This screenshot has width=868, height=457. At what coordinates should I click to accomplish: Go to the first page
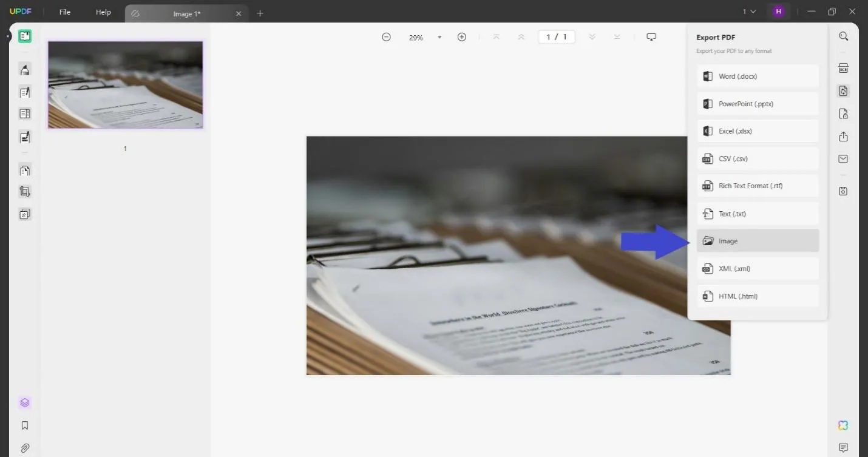[496, 37]
